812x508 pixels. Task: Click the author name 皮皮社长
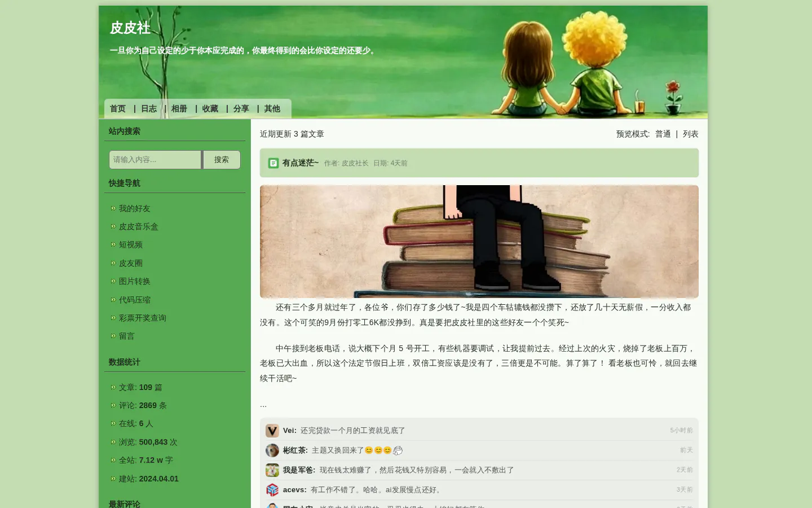pyautogui.click(x=355, y=163)
